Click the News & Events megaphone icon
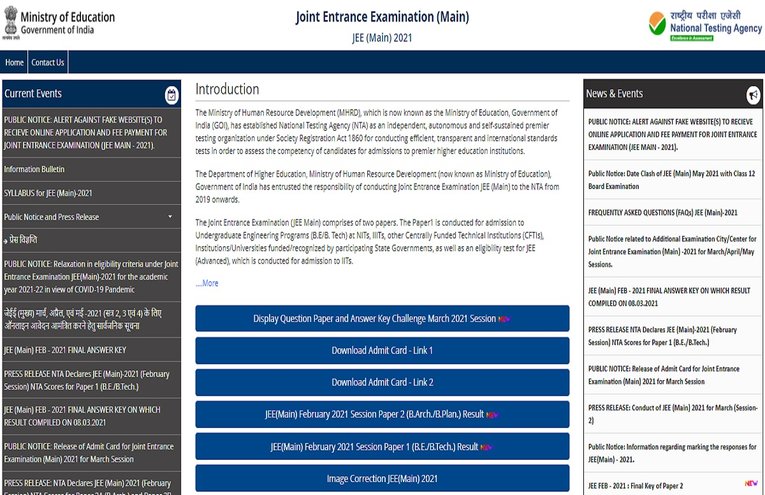Screen dimensions: 765x495 (x=753, y=95)
